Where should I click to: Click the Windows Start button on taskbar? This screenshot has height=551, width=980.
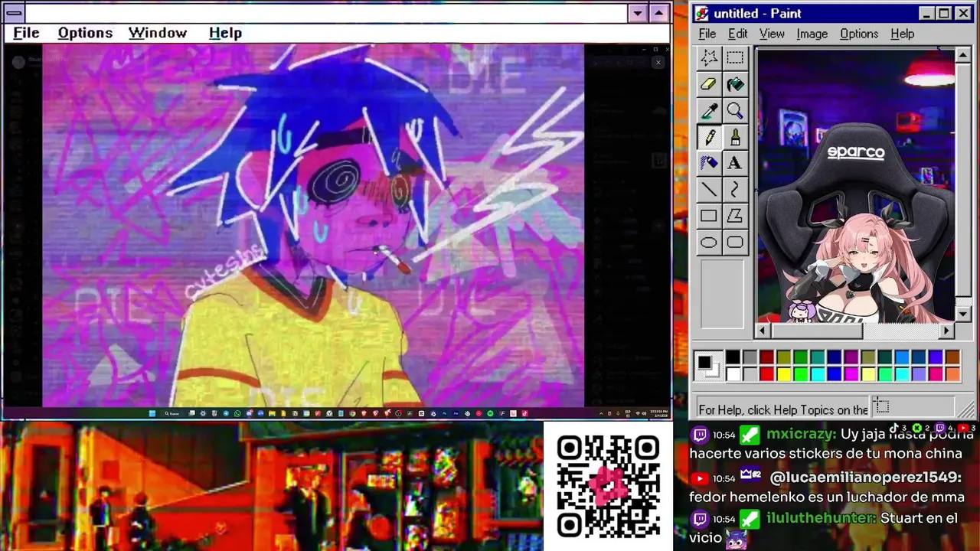pos(152,413)
